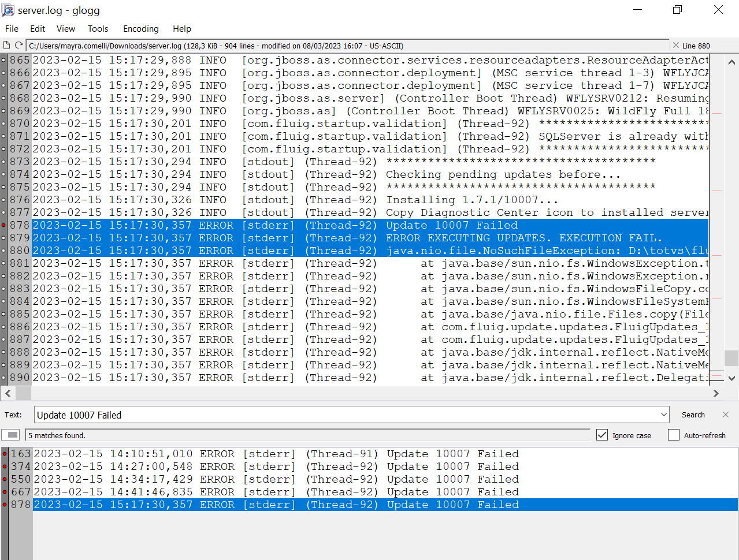Enable the Auto-refresh checkbox
This screenshot has width=739, height=560.
(x=674, y=435)
